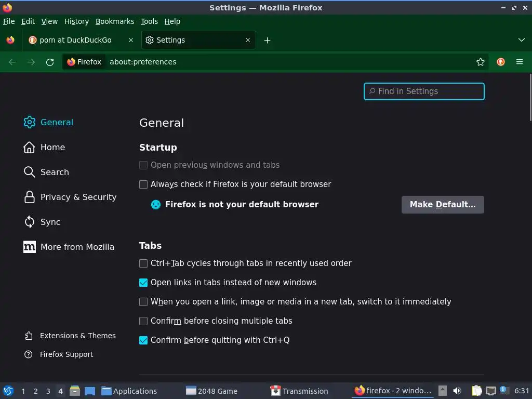
Task: Click the 6:31 clock
Action: (x=522, y=391)
